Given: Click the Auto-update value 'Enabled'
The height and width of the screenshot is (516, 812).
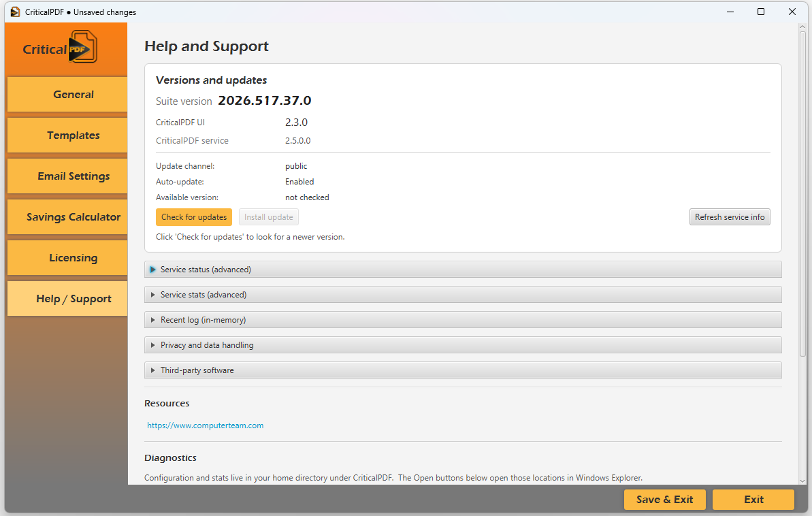Looking at the screenshot, I should [x=299, y=182].
